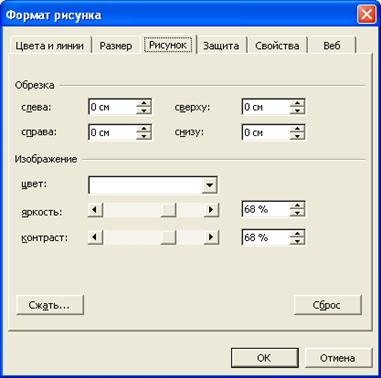
Task: Click left arrow of контраст slider
Action: 95,238
